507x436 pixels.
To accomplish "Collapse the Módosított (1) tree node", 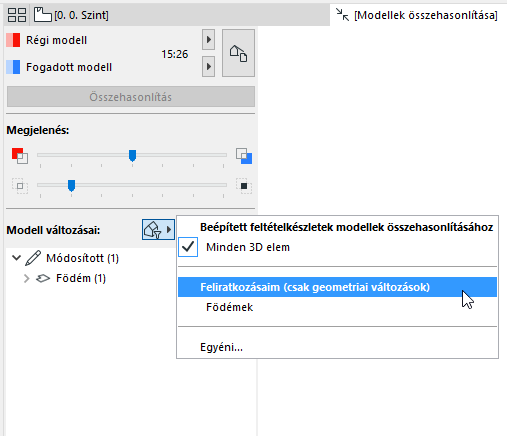I will [x=16, y=258].
